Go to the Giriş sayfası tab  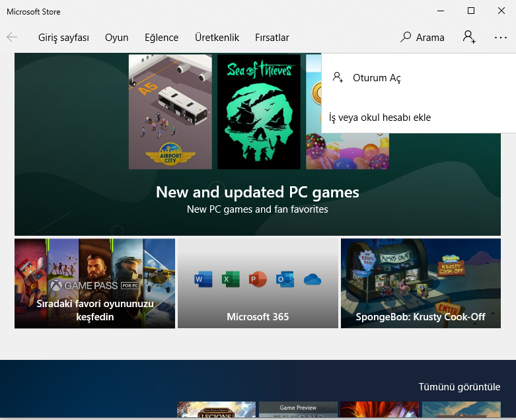pos(63,38)
